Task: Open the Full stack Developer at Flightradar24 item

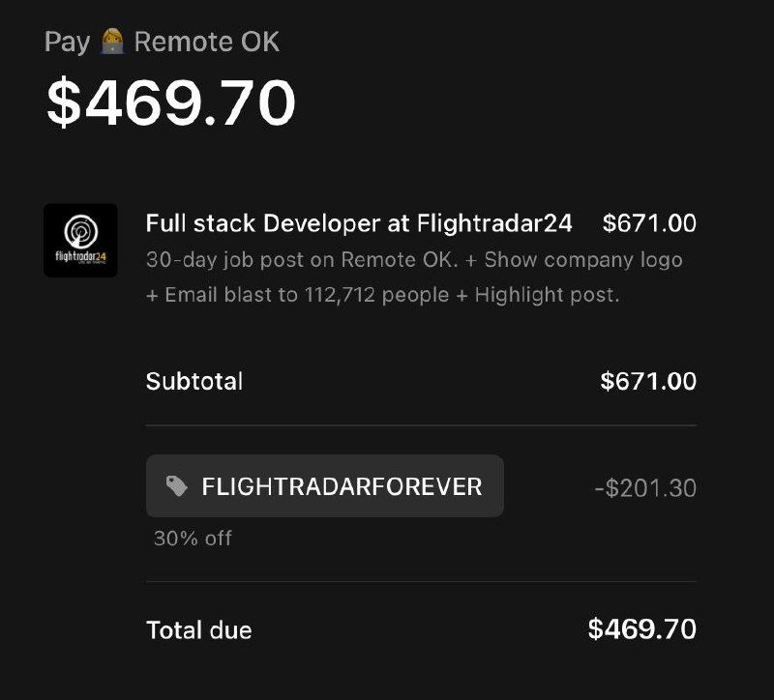Action: pos(359,223)
